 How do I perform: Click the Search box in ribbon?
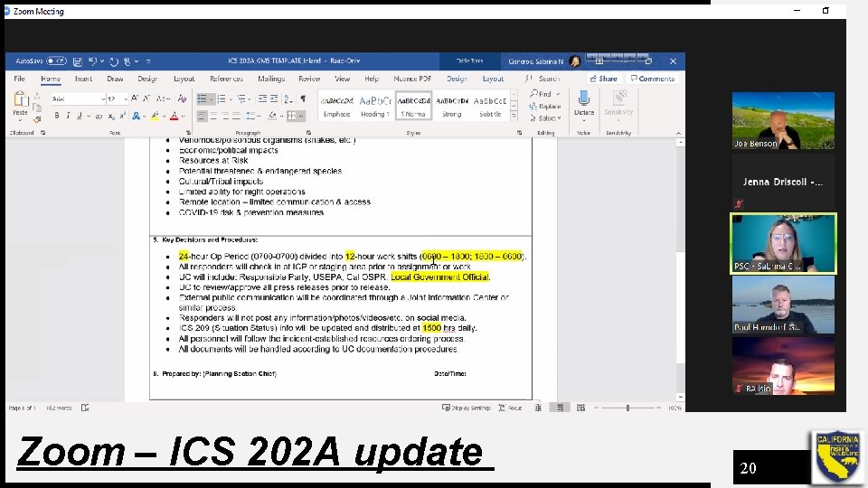coord(543,80)
